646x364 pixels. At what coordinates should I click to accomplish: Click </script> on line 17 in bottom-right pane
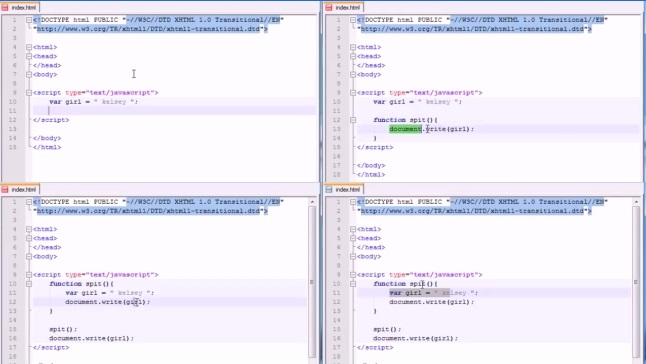tap(375, 348)
